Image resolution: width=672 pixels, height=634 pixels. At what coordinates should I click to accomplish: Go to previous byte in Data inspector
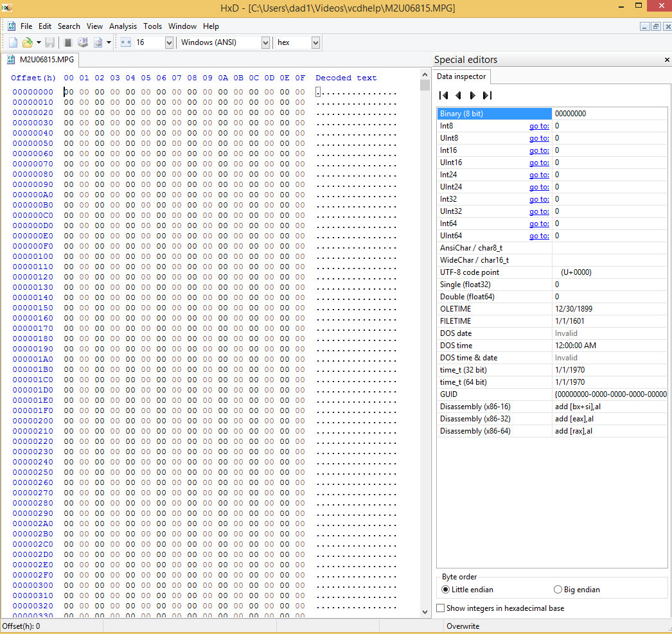[458, 95]
